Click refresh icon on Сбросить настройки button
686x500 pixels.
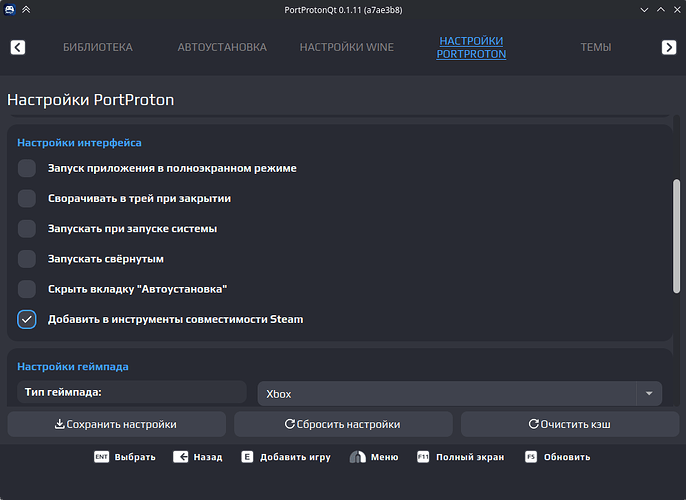(290, 424)
